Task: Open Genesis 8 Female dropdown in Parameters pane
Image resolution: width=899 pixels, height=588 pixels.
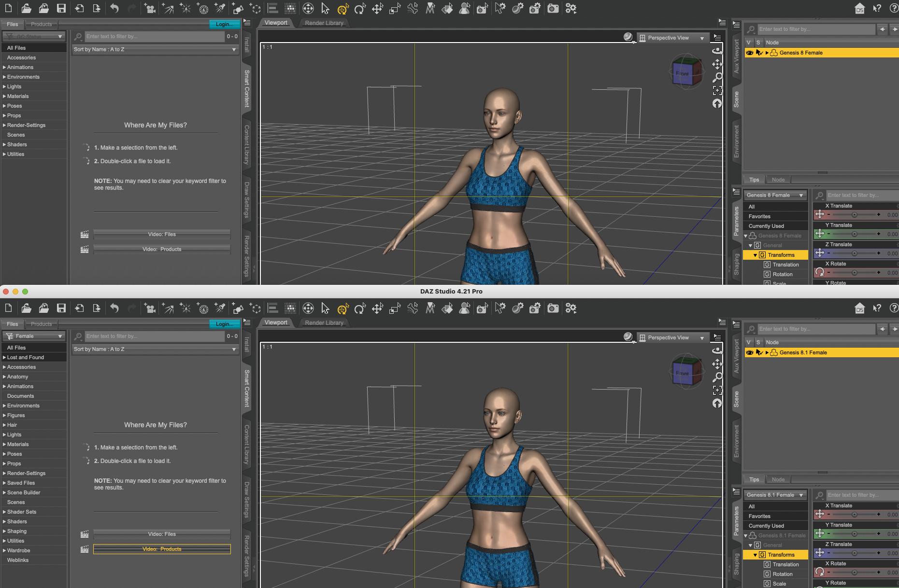Action: pyautogui.click(x=775, y=195)
